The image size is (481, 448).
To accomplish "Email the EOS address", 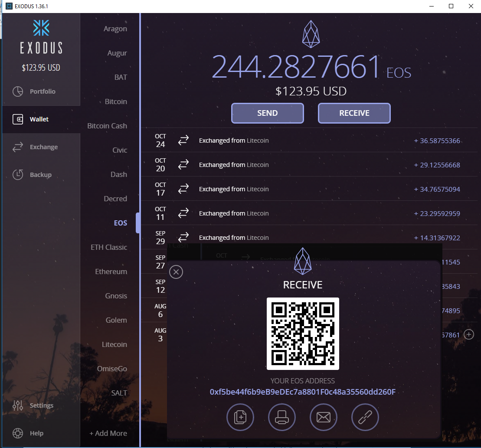I will pyautogui.click(x=323, y=417).
